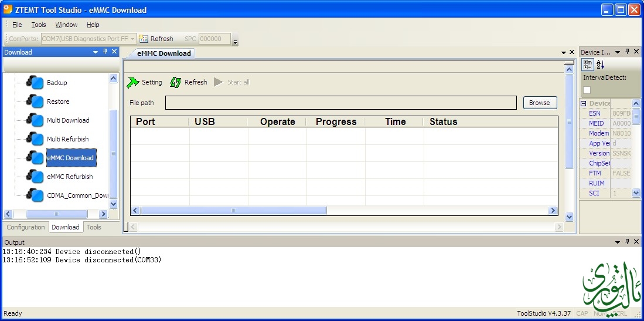
Task: Click the Operate column header
Action: (x=277, y=122)
